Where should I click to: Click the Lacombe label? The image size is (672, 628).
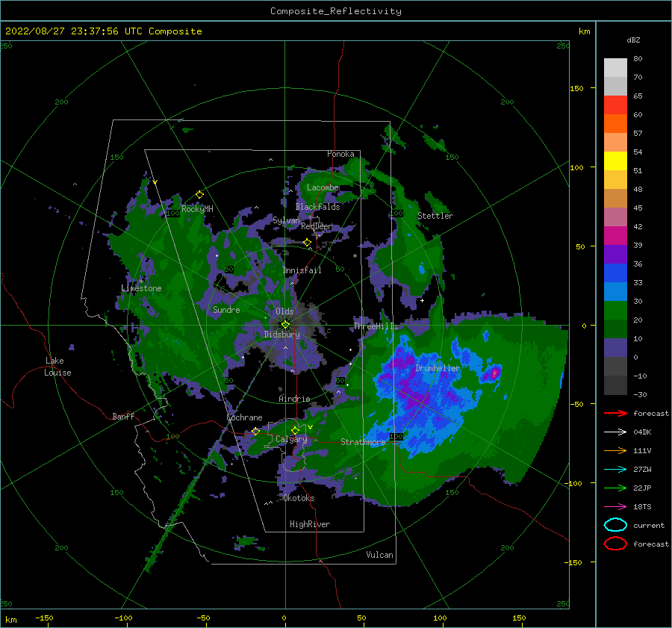pyautogui.click(x=323, y=187)
